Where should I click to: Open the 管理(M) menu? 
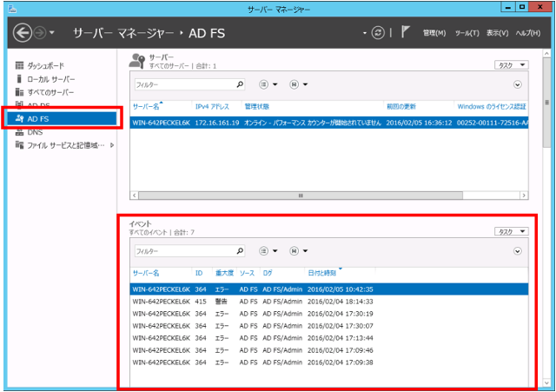click(434, 33)
